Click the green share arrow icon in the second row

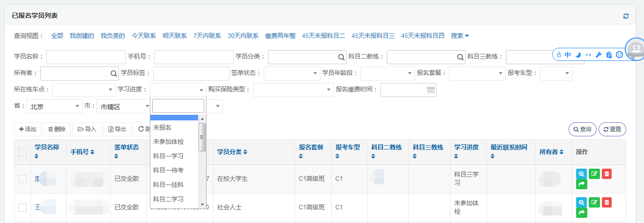pos(581,213)
